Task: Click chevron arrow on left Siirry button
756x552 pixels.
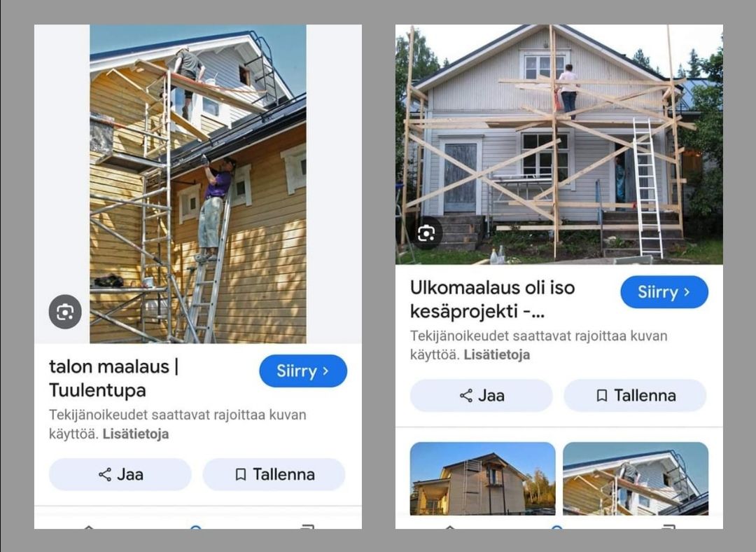Action: tap(325, 371)
